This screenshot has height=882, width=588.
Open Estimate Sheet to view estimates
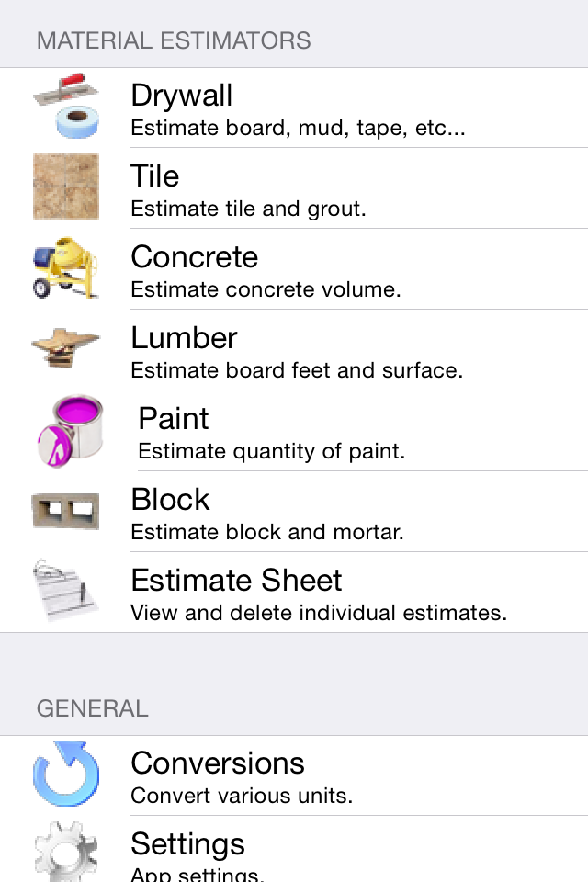click(x=294, y=593)
